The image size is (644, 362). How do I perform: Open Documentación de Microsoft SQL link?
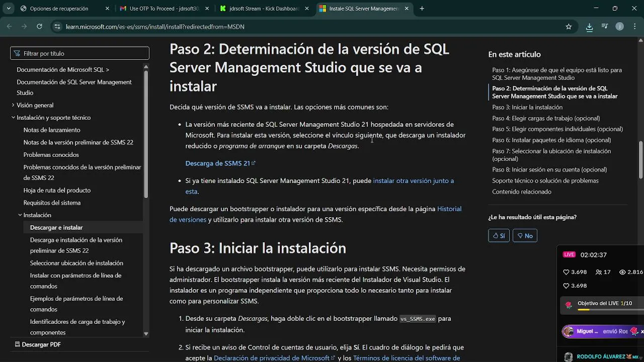click(x=63, y=70)
